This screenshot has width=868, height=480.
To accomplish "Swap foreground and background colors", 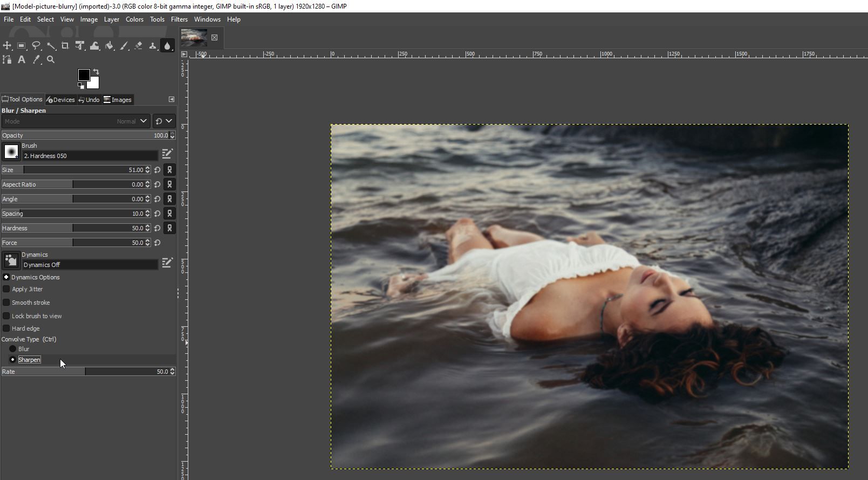I will coord(96,72).
